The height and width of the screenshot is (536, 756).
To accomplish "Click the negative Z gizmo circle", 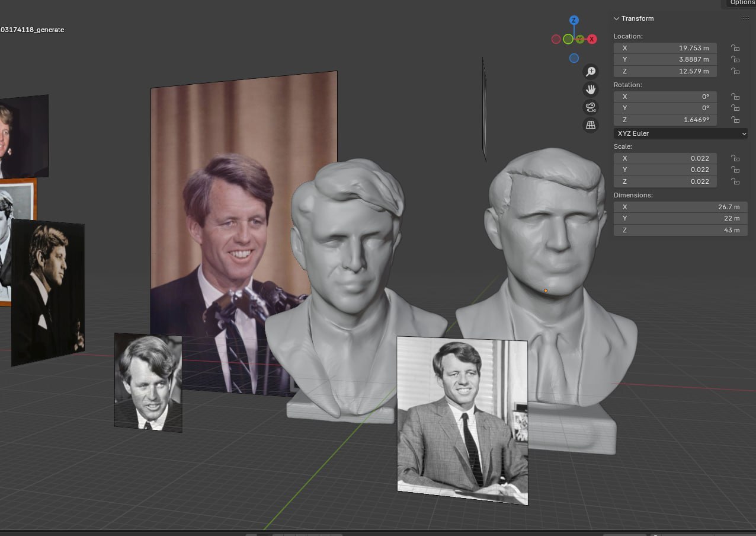I will coord(574,58).
